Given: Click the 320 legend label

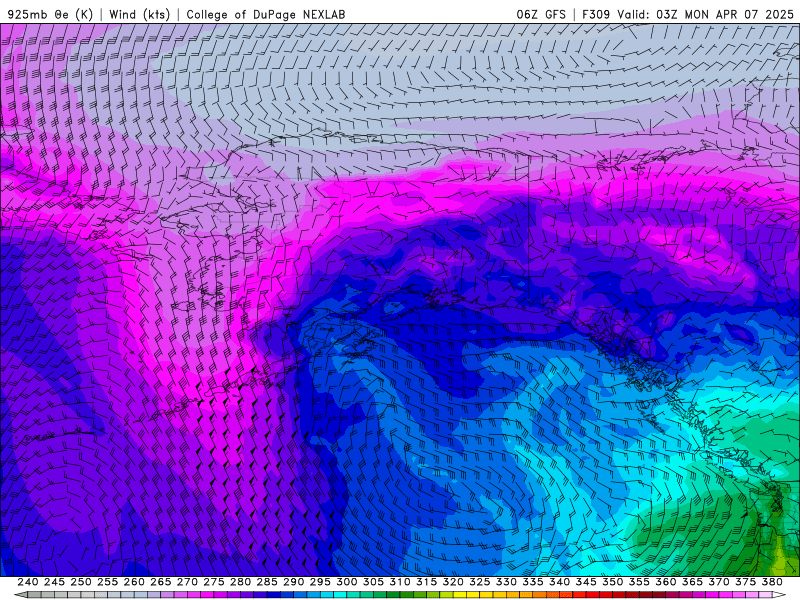Looking at the screenshot, I should pos(453,582).
